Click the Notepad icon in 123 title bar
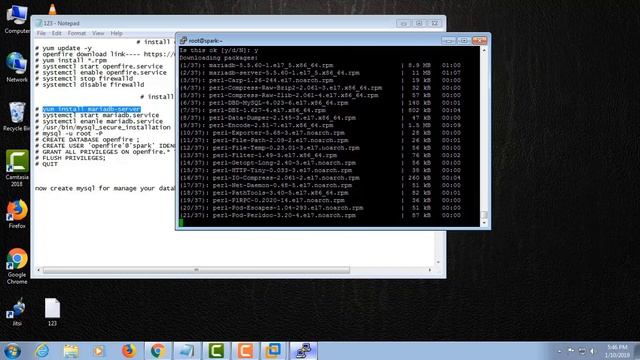The height and width of the screenshot is (360, 640). click(x=39, y=23)
